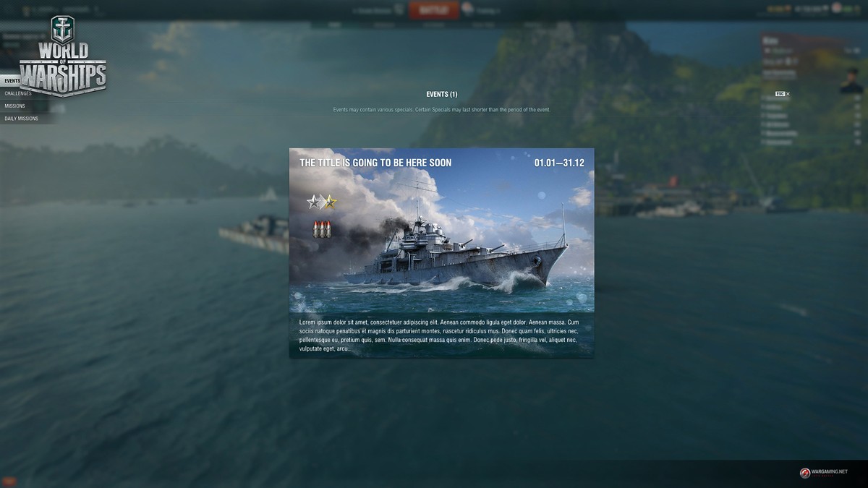Click the Events (1) heading
Image resolution: width=868 pixels, height=488 pixels.
441,94
